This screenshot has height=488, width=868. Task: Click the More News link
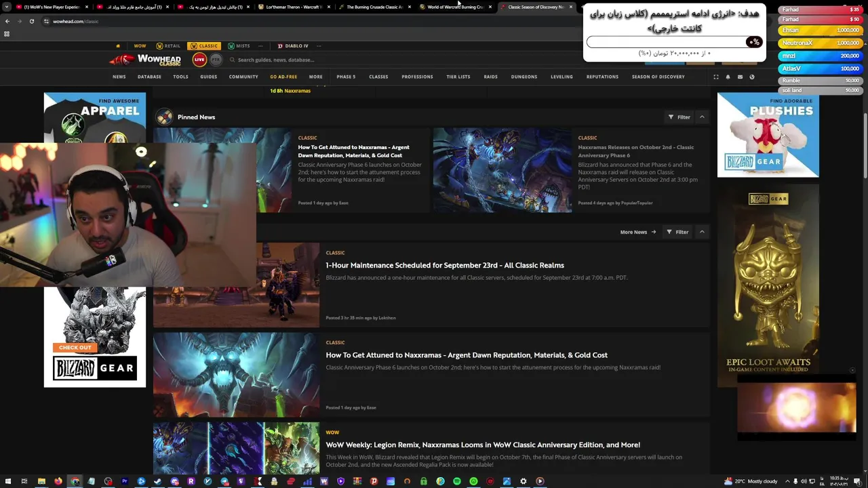click(638, 232)
